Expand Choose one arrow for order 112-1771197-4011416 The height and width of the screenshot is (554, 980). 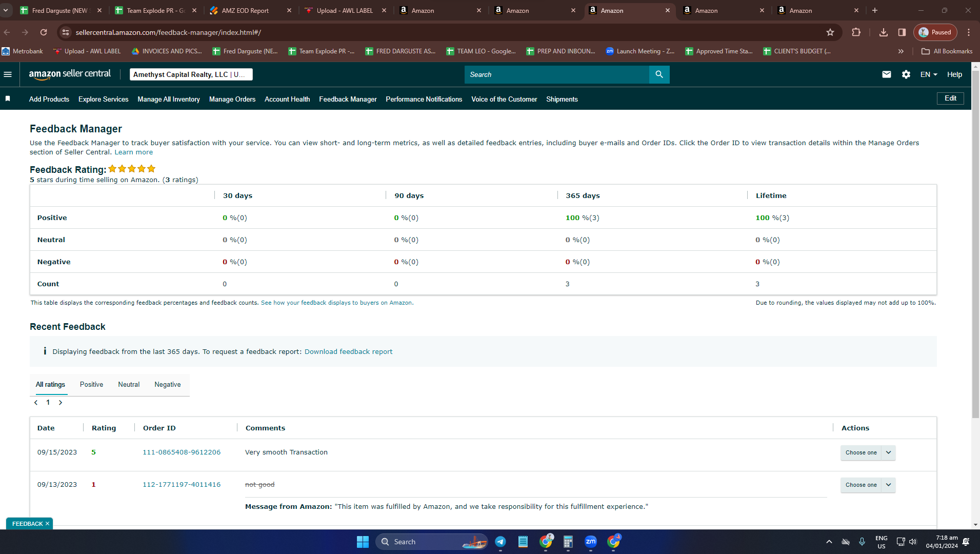(x=888, y=485)
